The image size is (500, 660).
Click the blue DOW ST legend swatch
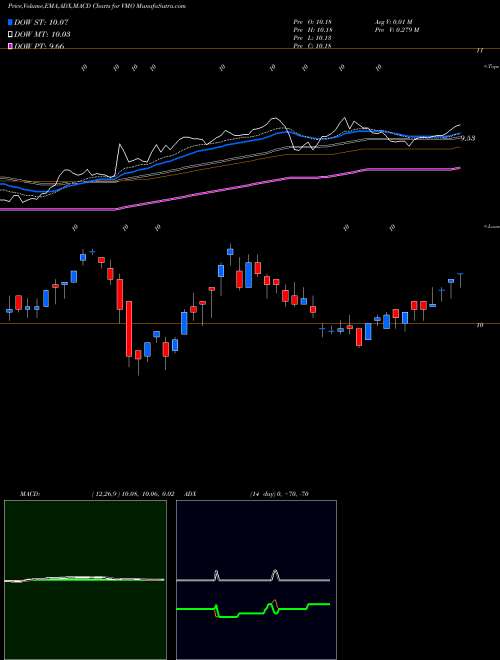pyautogui.click(x=10, y=22)
